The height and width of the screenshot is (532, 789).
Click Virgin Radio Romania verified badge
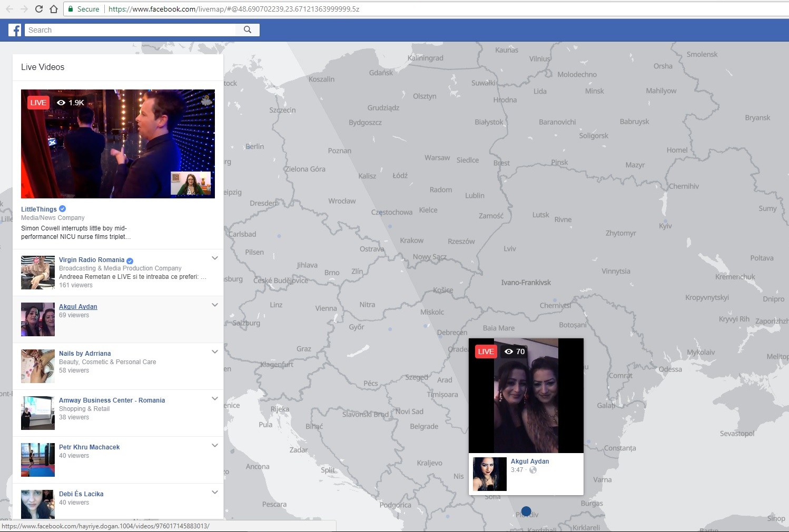click(130, 260)
